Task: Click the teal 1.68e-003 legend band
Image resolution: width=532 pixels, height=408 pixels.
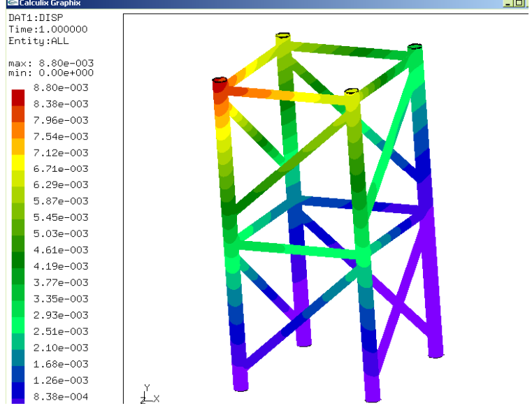Action: [18, 358]
